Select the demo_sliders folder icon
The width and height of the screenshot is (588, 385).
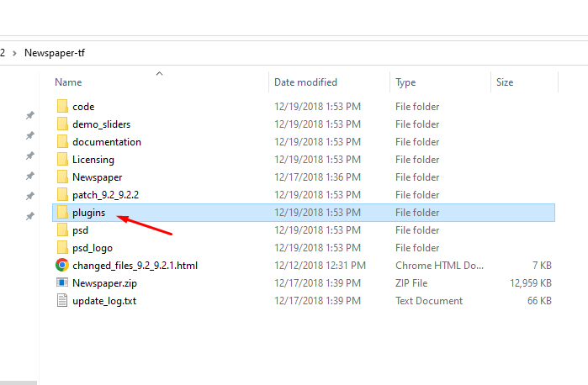(62, 124)
